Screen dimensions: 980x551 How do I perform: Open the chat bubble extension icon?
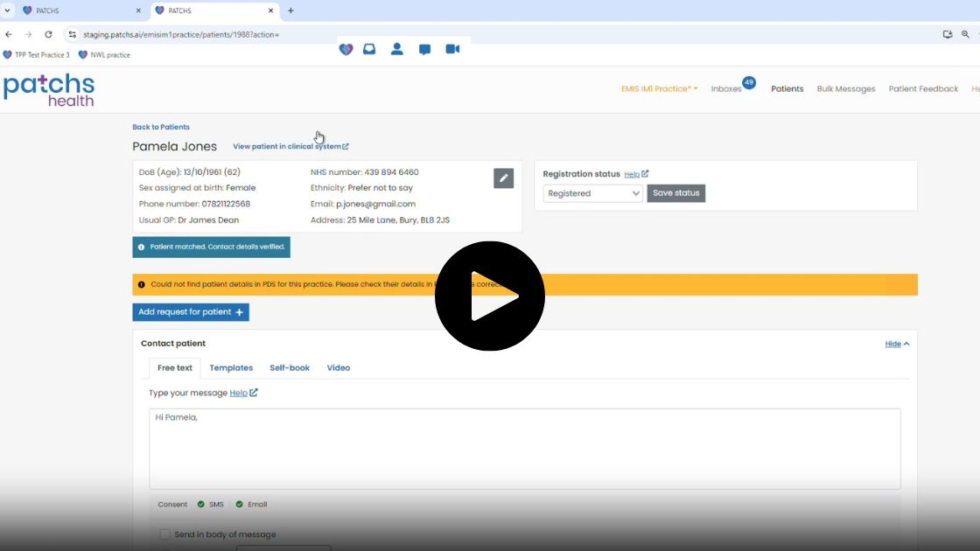pyautogui.click(x=424, y=49)
